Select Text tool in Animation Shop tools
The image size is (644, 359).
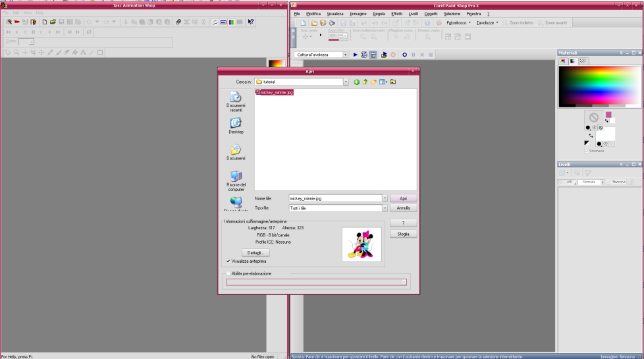pyautogui.click(x=84, y=53)
